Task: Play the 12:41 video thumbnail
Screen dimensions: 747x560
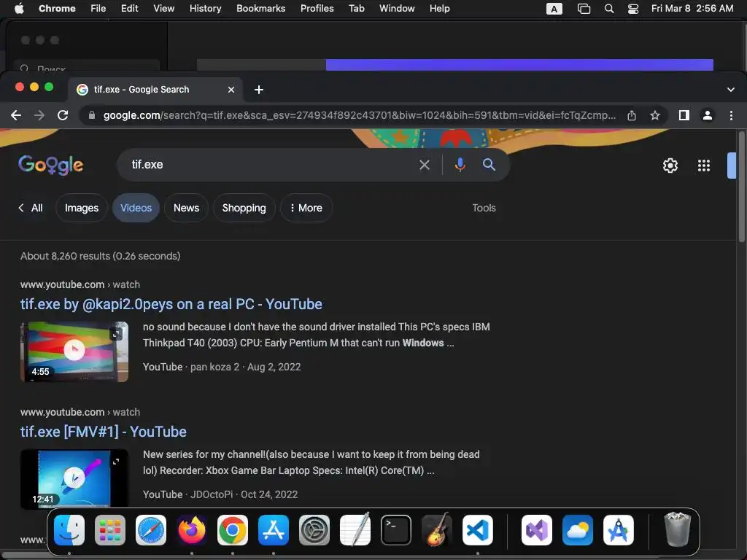Action: coord(74,479)
